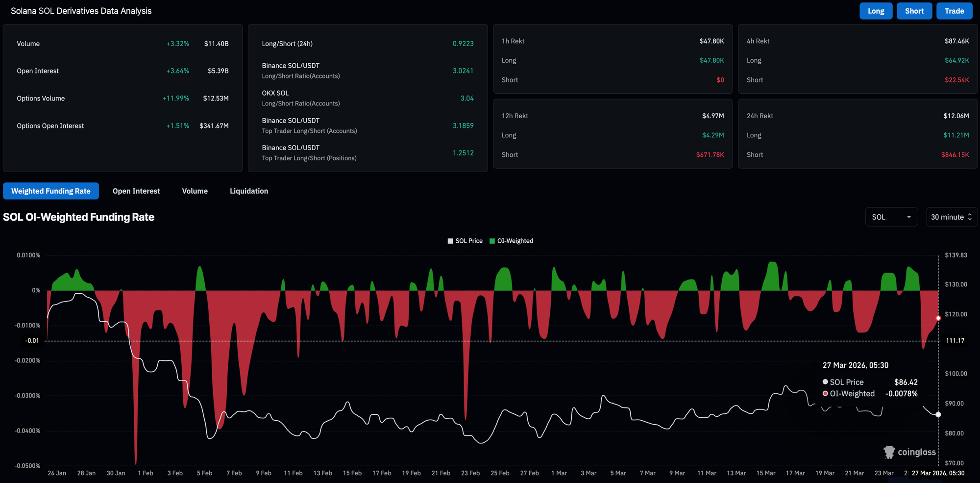Open the 30 minute interval selector
Viewport: 980px width, 483px height.
(952, 217)
